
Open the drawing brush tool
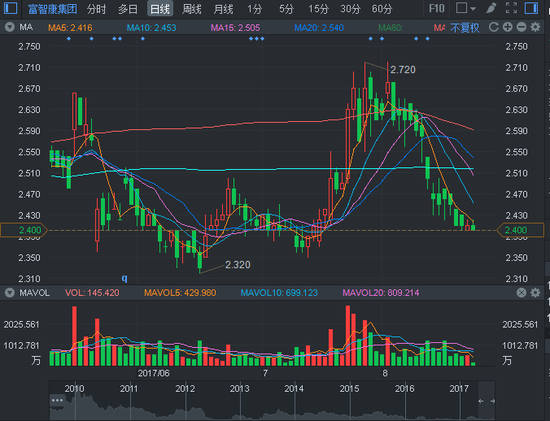[491, 8]
